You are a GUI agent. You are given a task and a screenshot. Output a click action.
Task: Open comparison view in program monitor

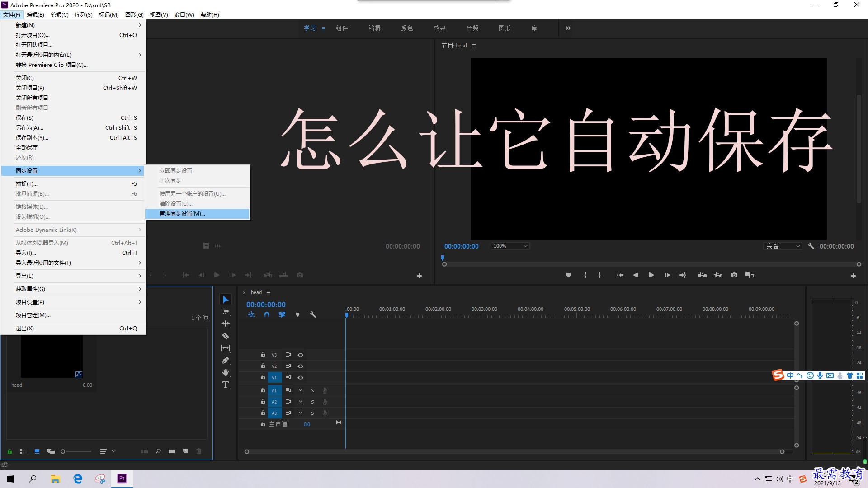(x=750, y=275)
